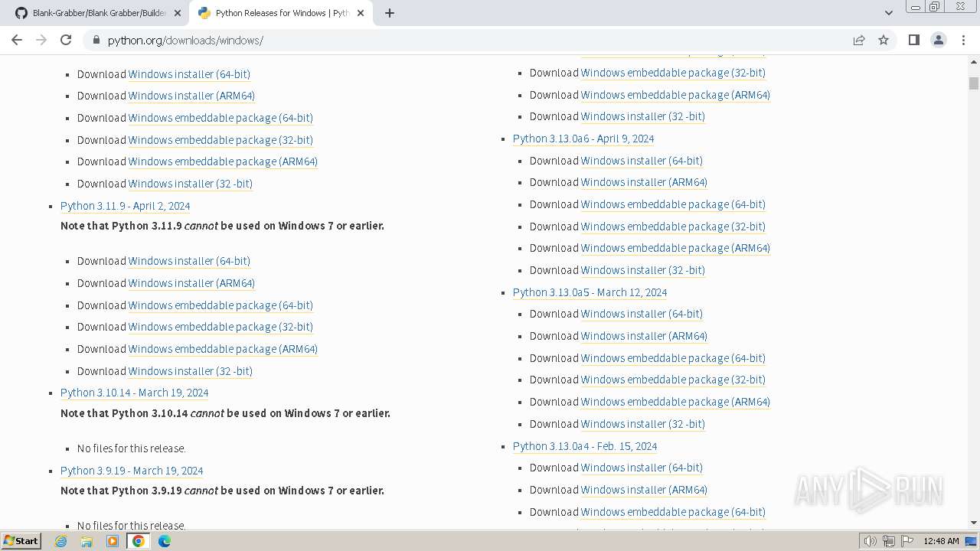Download embeddable package (64-bit) for Python 3.11.9

pyautogui.click(x=220, y=305)
